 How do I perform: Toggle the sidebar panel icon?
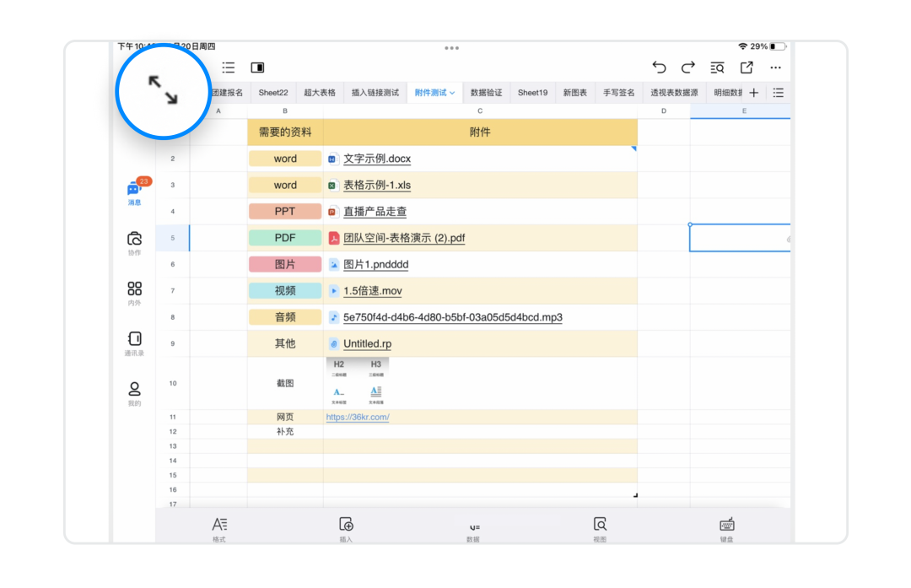[257, 67]
